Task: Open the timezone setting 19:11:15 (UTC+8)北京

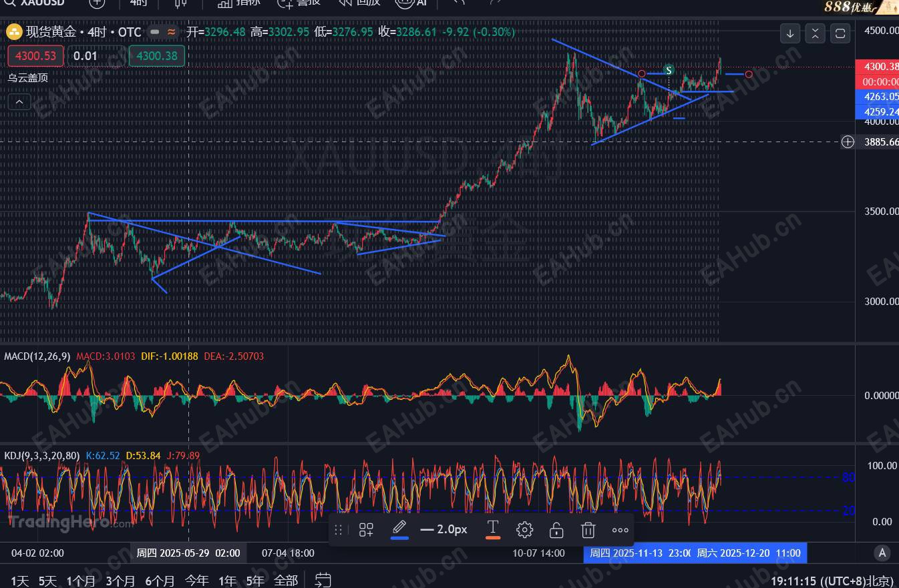Action: [x=832, y=581]
